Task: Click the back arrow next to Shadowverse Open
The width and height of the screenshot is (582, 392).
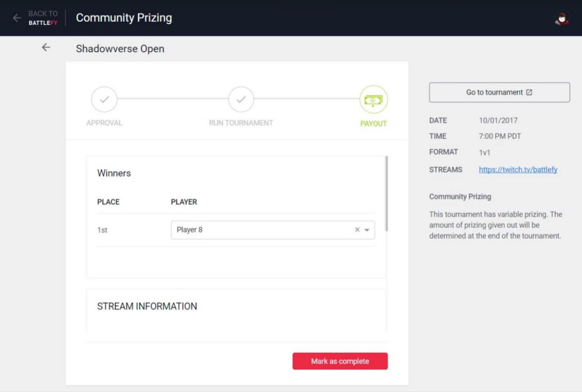Action: (46, 48)
